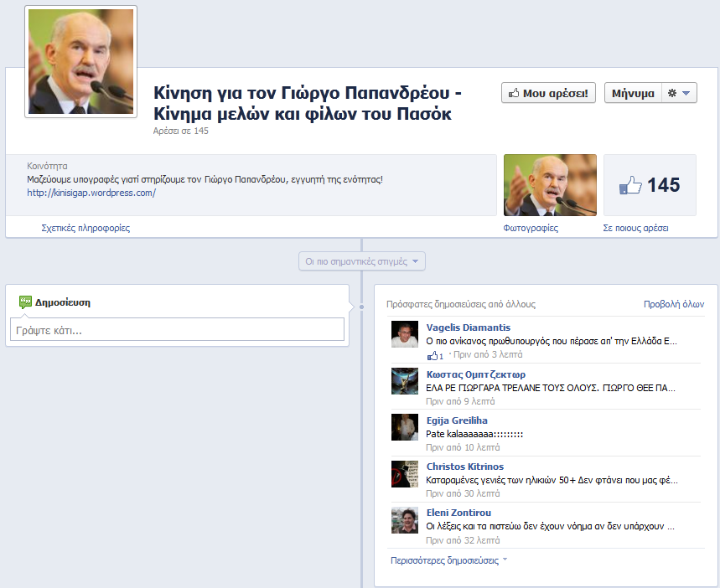Open Σχετικές πληροφορίες about link
Screen dimensions: 720x588
coord(85,228)
